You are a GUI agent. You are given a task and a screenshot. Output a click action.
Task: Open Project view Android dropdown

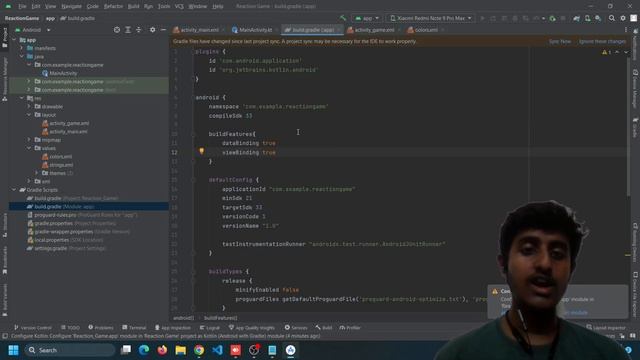point(32,30)
